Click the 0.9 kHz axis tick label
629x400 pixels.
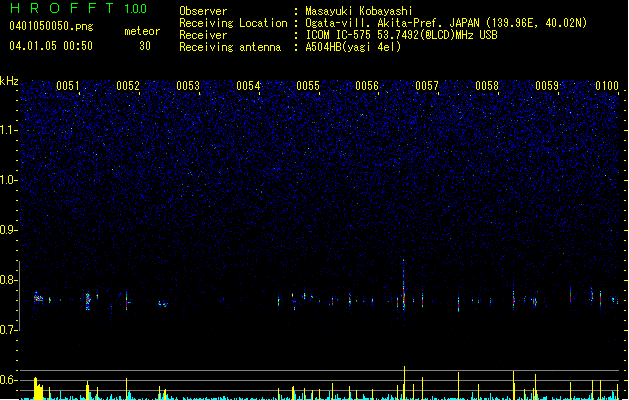tap(8, 230)
